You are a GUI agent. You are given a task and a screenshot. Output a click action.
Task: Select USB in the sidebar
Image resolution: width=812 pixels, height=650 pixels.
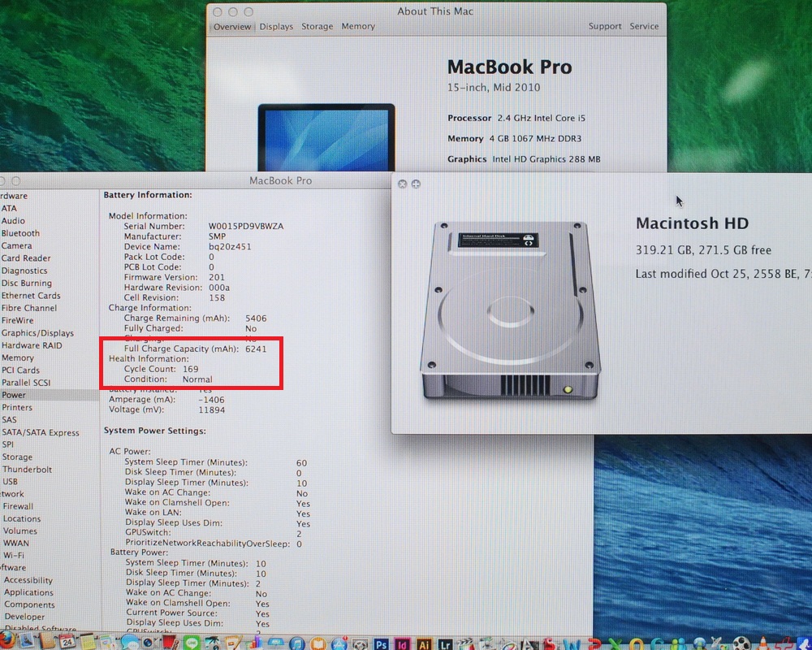click(x=11, y=482)
